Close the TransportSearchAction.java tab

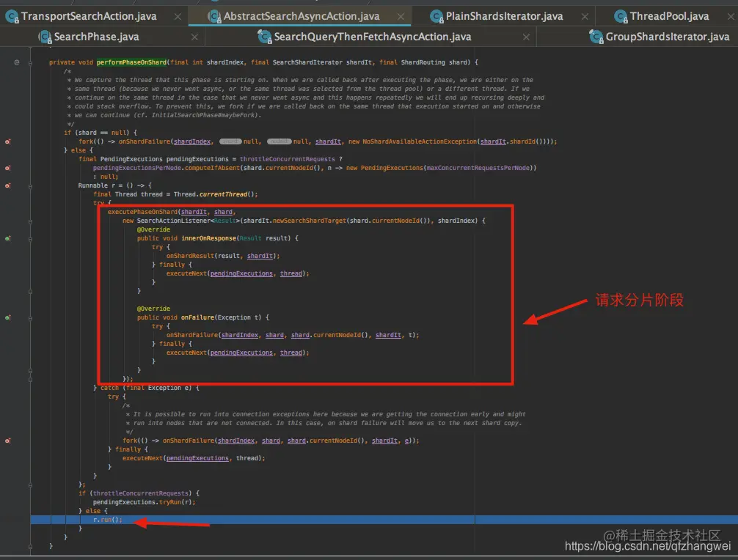[178, 17]
